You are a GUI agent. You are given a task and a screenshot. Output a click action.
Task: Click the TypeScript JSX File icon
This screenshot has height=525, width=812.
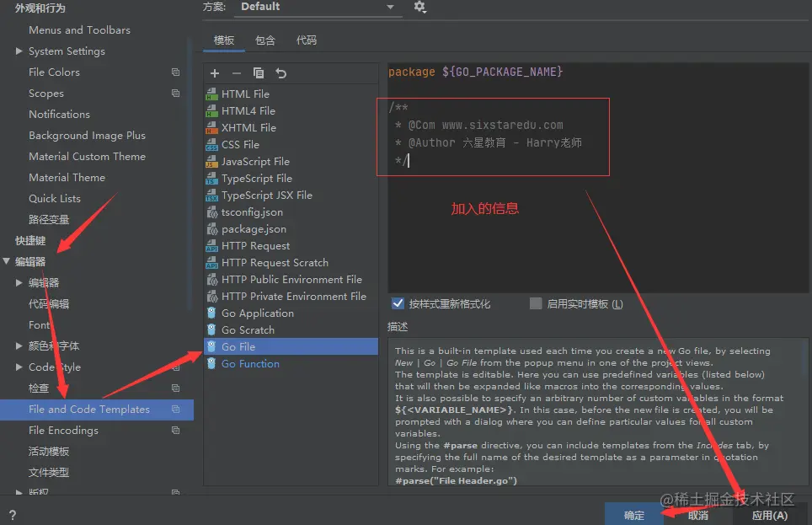pyautogui.click(x=211, y=196)
